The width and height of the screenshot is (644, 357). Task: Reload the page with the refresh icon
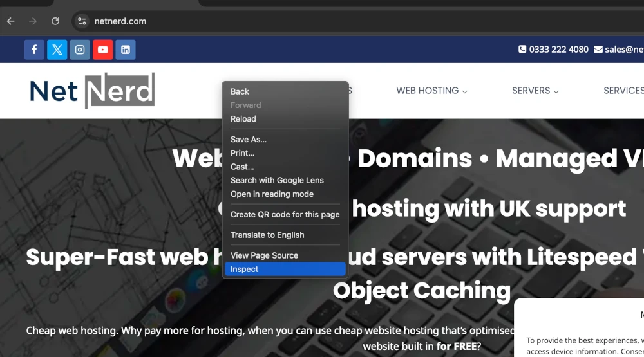(55, 21)
